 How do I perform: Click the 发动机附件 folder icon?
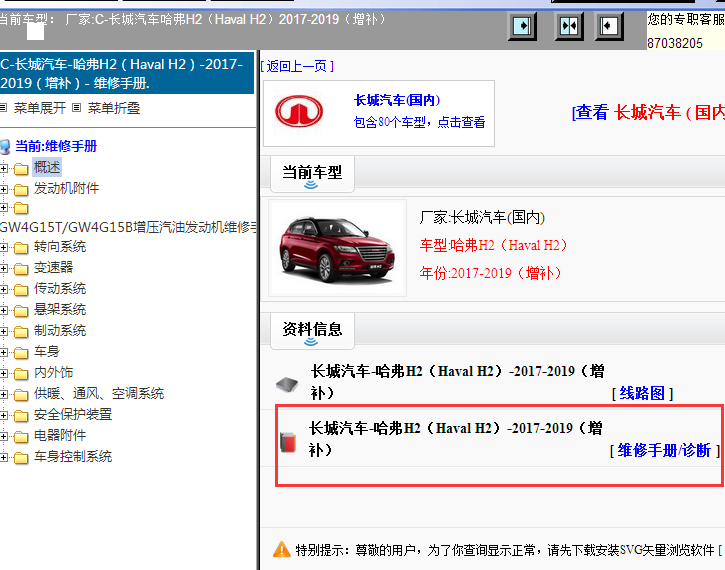(21, 190)
